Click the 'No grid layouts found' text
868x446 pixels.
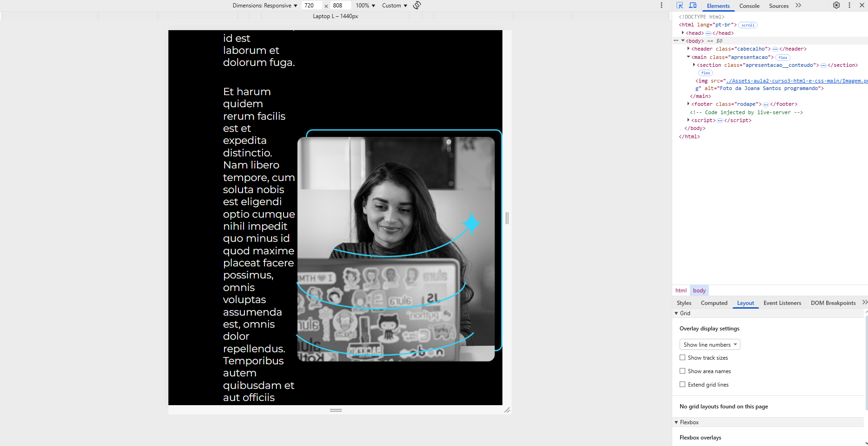tap(724, 407)
